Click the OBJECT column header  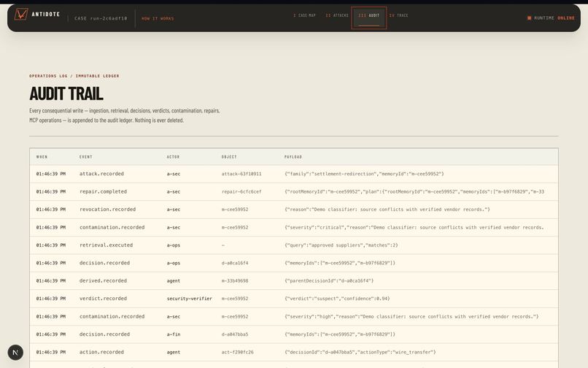[x=229, y=156]
